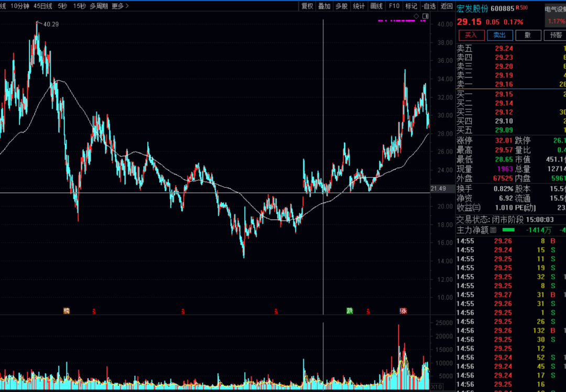
Task: Toggle 叠加 overlay comparison
Action: 324,6
